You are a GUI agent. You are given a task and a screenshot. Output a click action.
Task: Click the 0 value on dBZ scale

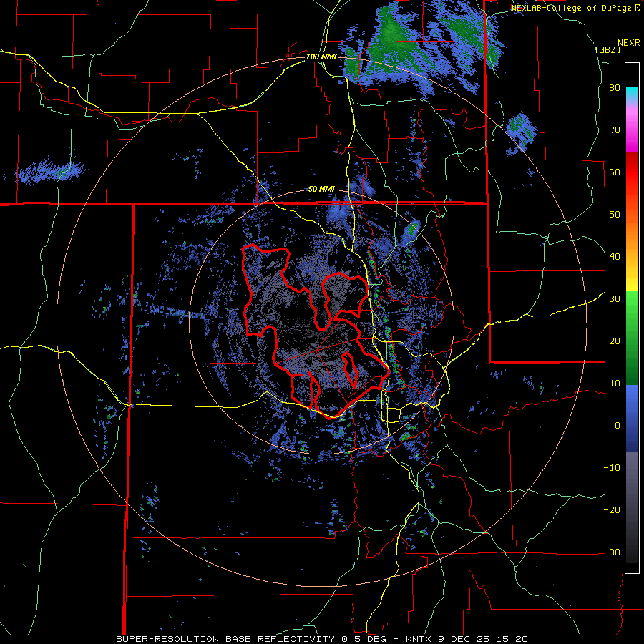click(x=618, y=426)
